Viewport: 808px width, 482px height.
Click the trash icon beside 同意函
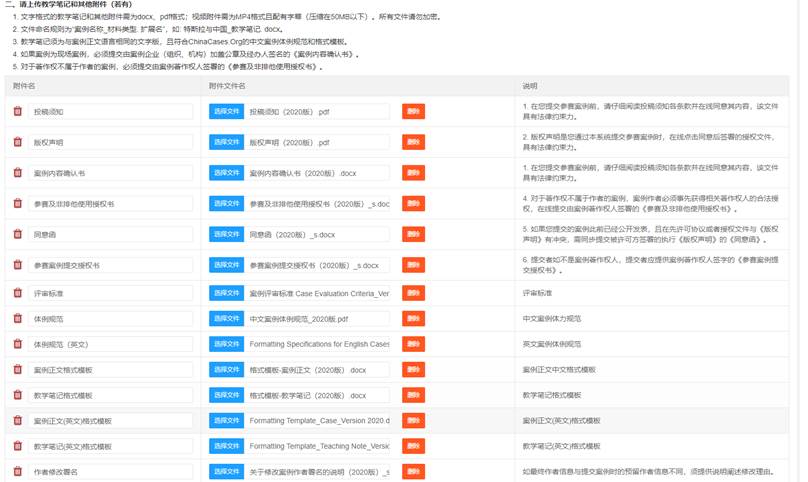click(x=17, y=235)
